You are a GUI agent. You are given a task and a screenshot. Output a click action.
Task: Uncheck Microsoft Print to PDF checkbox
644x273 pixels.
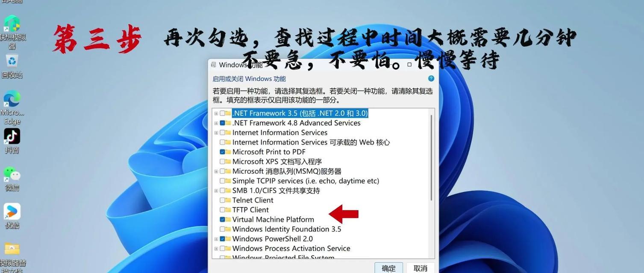pos(223,152)
